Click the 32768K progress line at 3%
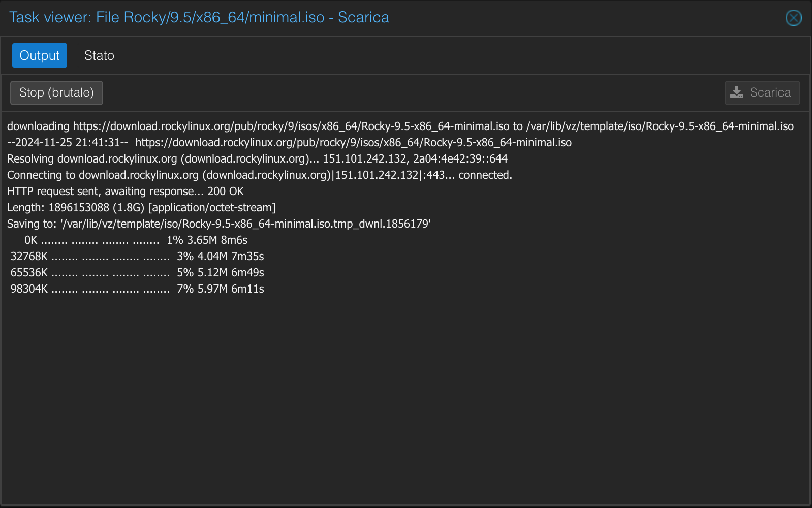This screenshot has width=812, height=508. (x=137, y=256)
